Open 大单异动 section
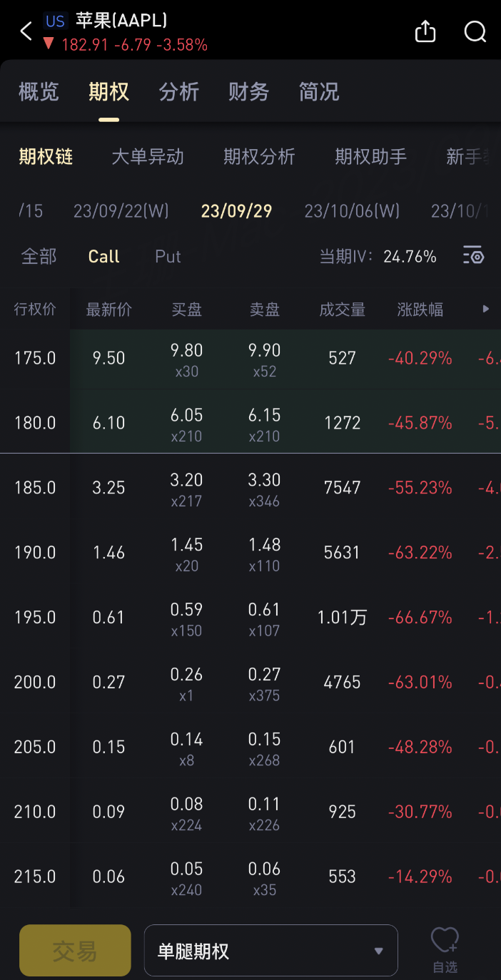Image resolution: width=501 pixels, height=980 pixels. 148,157
